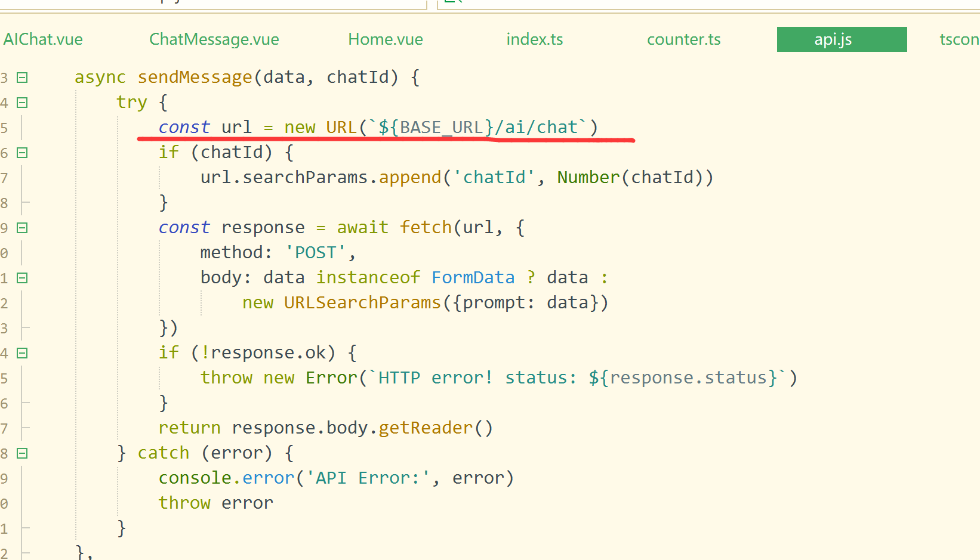
Task: Click the 'API Error:' string
Action: 368,478
